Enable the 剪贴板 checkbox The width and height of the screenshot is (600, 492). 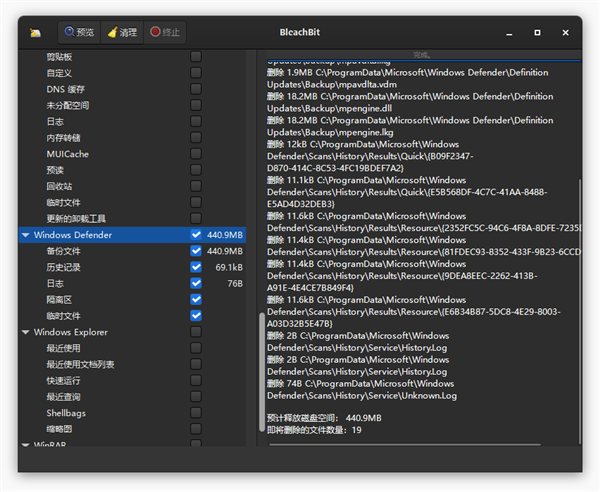(x=196, y=57)
